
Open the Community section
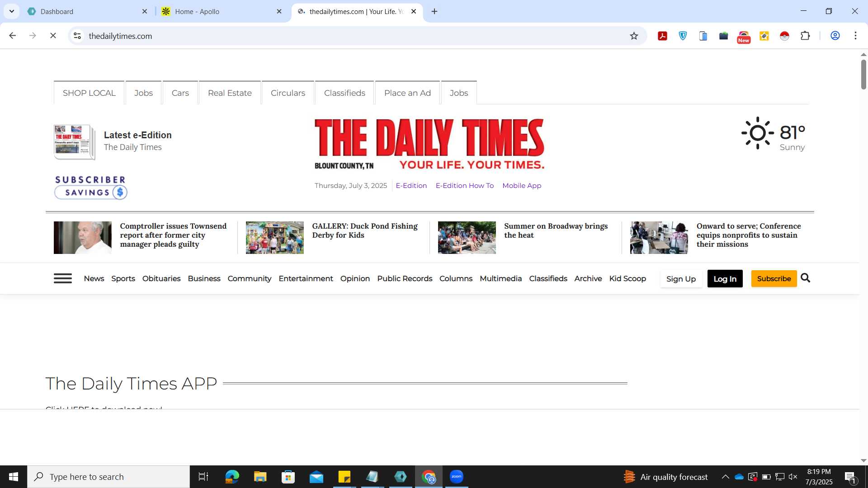[249, 279]
